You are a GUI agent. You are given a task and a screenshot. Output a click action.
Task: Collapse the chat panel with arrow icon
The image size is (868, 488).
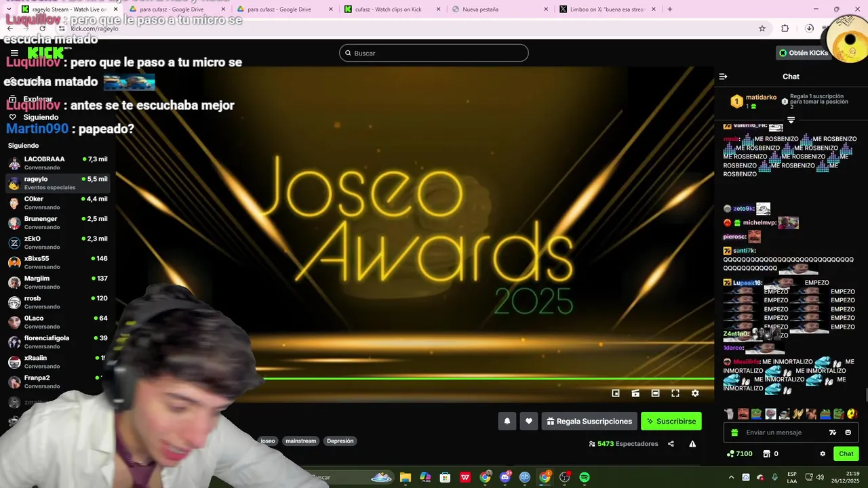point(723,77)
